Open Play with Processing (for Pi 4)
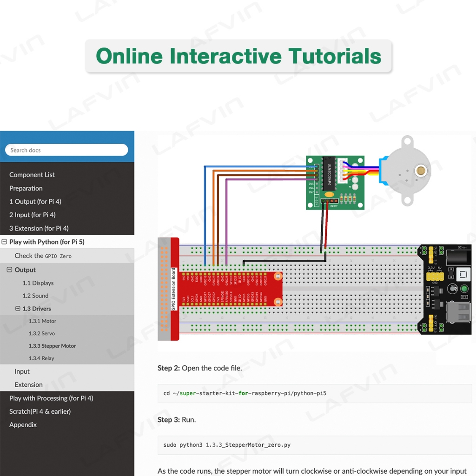Screen dimensions: 476x476 pyautogui.click(x=51, y=398)
